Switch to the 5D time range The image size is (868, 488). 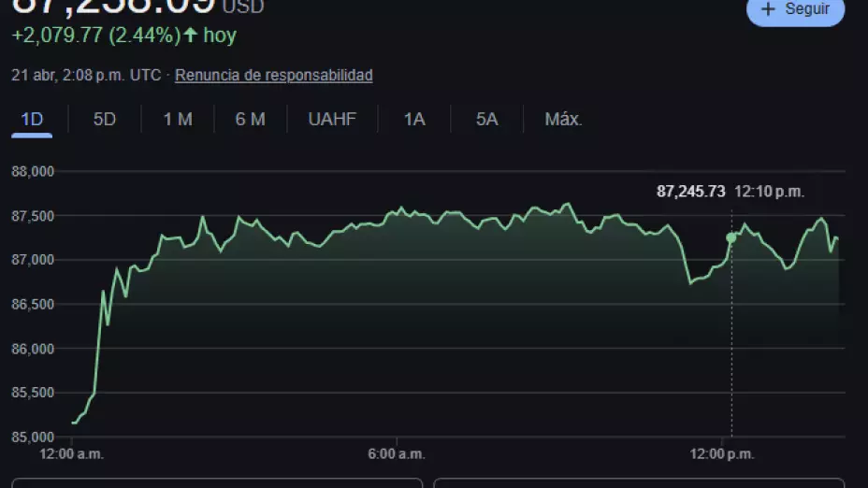[x=105, y=120]
